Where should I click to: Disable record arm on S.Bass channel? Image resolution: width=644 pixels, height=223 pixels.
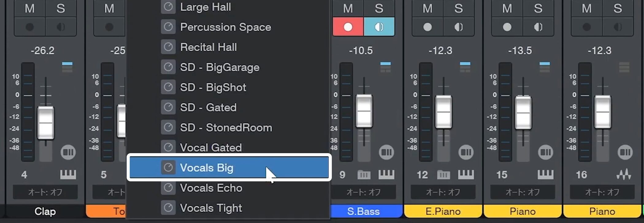pyautogui.click(x=348, y=27)
